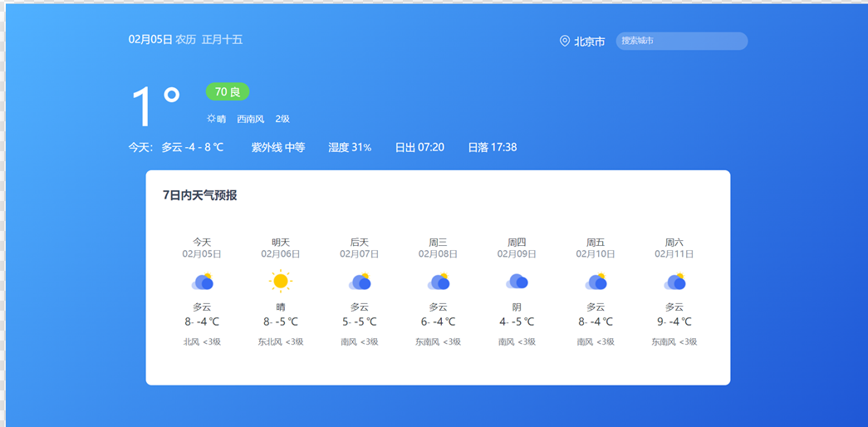Screen dimensions: 868x427
Task: Click the overcast cloud icon for 周四
Action: (517, 282)
